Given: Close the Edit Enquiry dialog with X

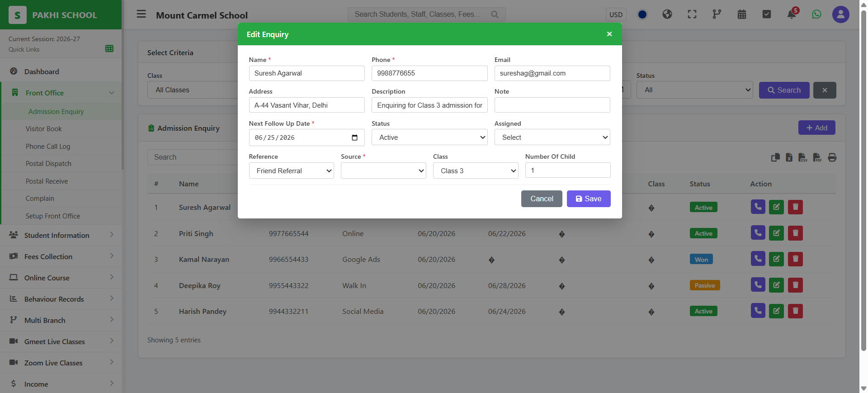Looking at the screenshot, I should 609,34.
